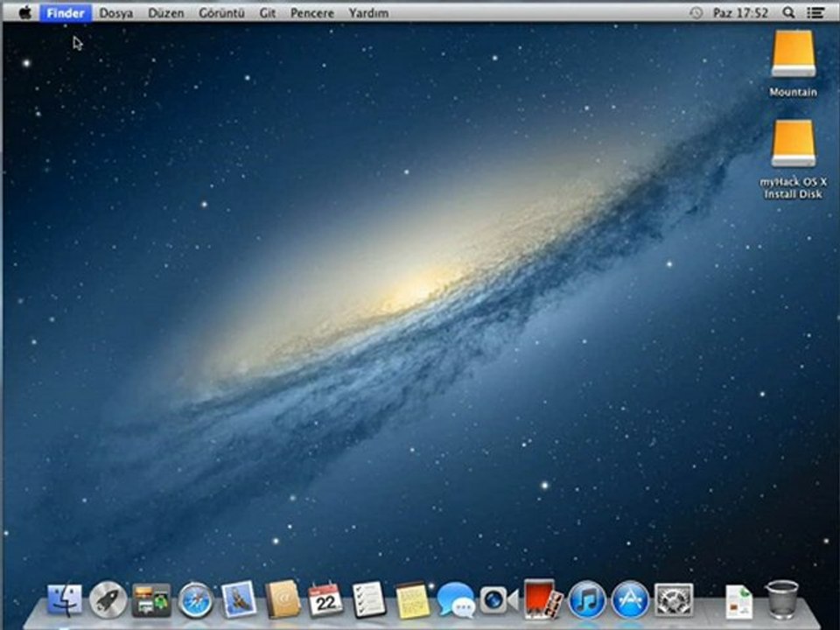Open the Dosya menu
This screenshot has height=630, width=840.
(115, 13)
